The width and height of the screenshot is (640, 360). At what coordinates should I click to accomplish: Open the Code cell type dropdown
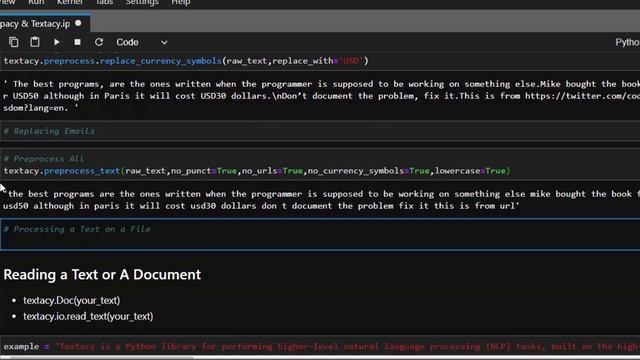(x=142, y=42)
